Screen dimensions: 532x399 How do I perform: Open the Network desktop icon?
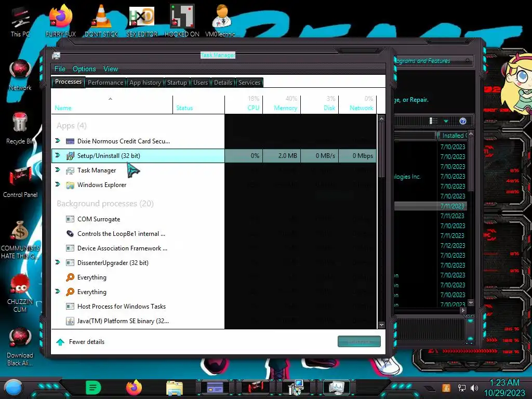20,75
